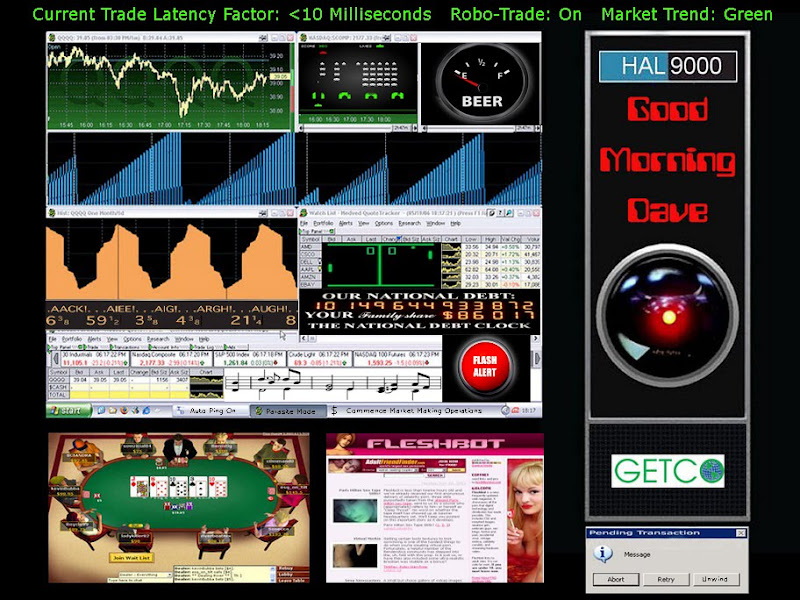Switch to Parasite Mode taskbar item
This screenshot has height=600, width=800.
click(x=288, y=411)
